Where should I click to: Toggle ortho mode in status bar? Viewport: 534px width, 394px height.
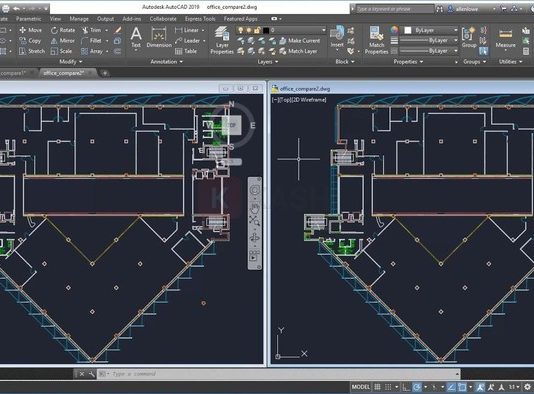tap(406, 387)
